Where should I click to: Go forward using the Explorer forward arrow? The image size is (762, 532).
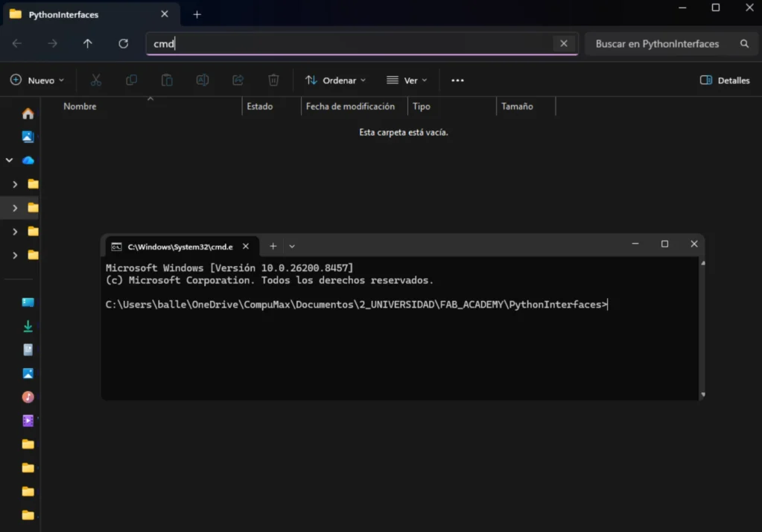[x=52, y=44]
